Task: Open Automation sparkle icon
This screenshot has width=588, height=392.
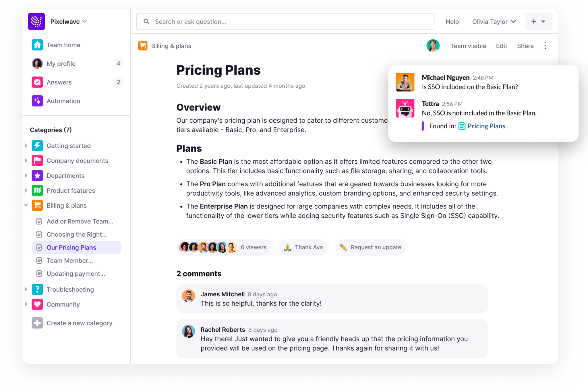Action: click(37, 101)
